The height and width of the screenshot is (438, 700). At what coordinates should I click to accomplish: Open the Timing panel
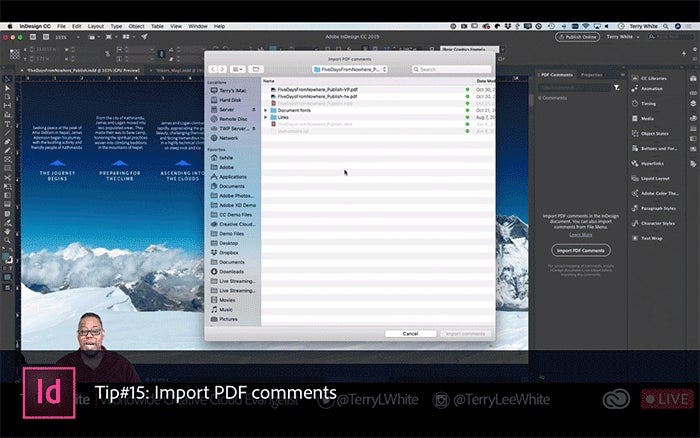(648, 102)
